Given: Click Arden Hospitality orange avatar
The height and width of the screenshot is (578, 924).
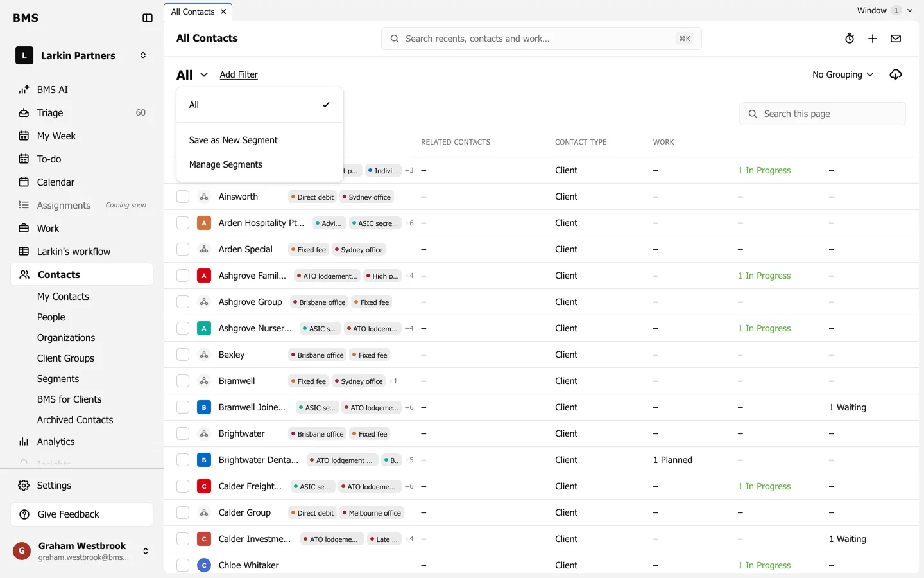Looking at the screenshot, I should click(204, 223).
